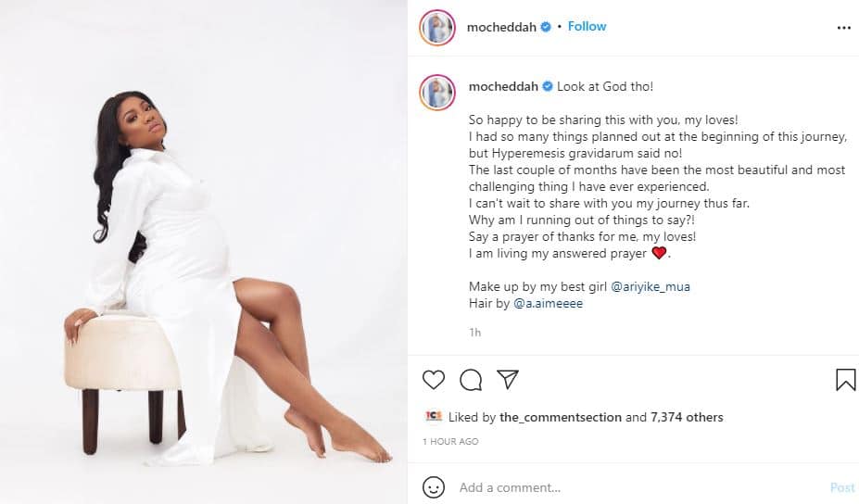
Task: Open comments via speech bubble icon
Action: [x=471, y=379]
